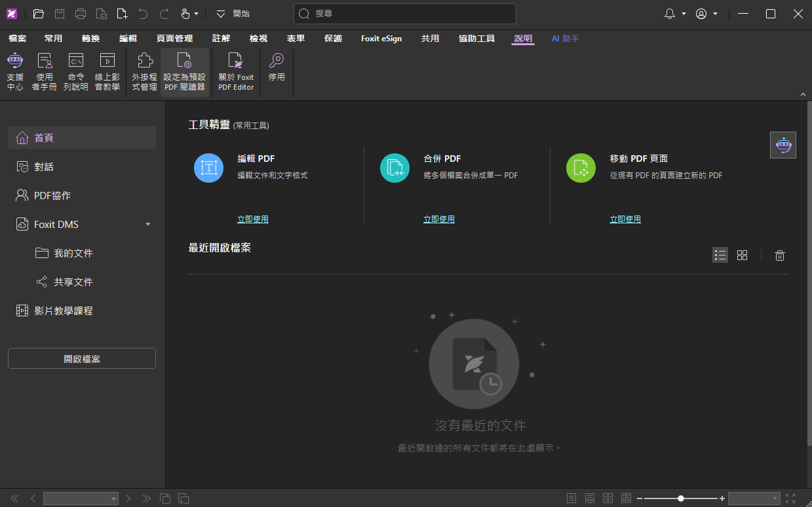Image resolution: width=812 pixels, height=507 pixels.
Task: Open the page number combo box
Action: [81, 498]
